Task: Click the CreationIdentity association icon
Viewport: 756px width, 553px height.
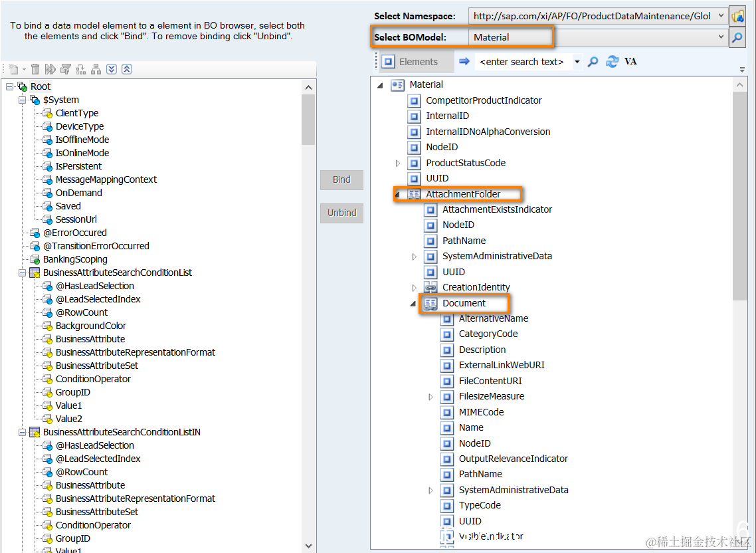Action: pyautogui.click(x=430, y=288)
